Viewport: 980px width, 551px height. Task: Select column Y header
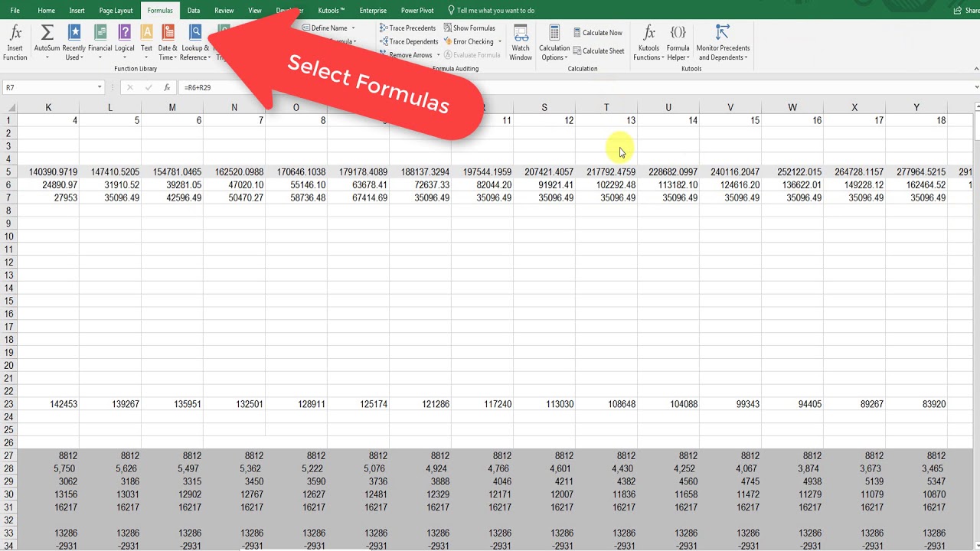916,107
